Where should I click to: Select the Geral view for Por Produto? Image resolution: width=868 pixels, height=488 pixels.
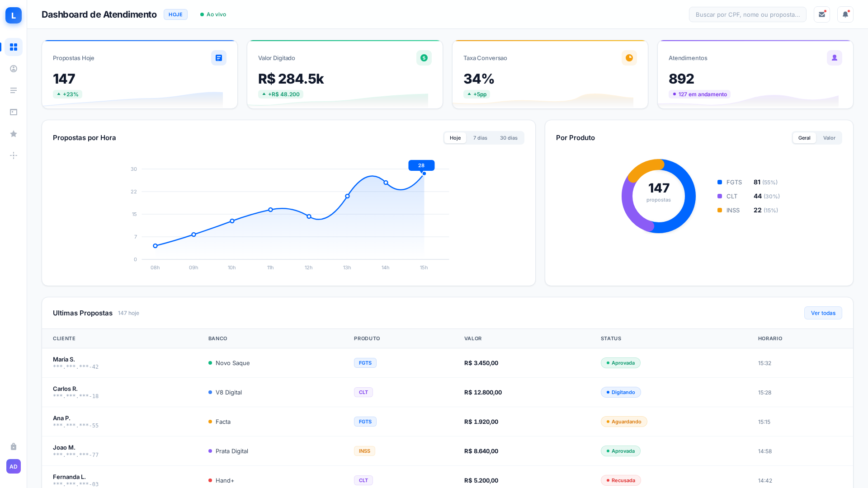pyautogui.click(x=804, y=138)
